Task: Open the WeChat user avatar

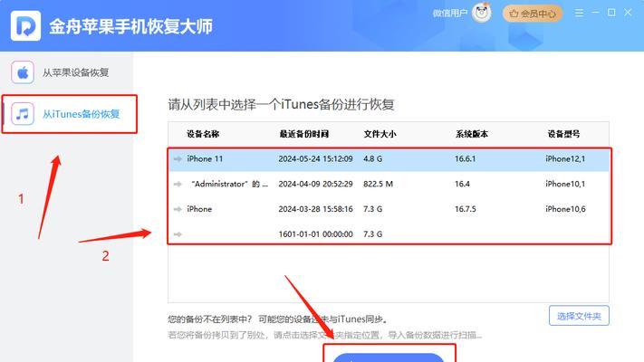Action: (481, 13)
